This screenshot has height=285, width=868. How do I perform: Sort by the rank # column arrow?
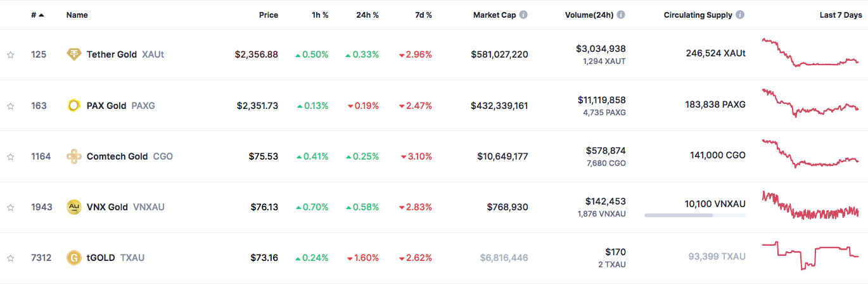tap(42, 15)
